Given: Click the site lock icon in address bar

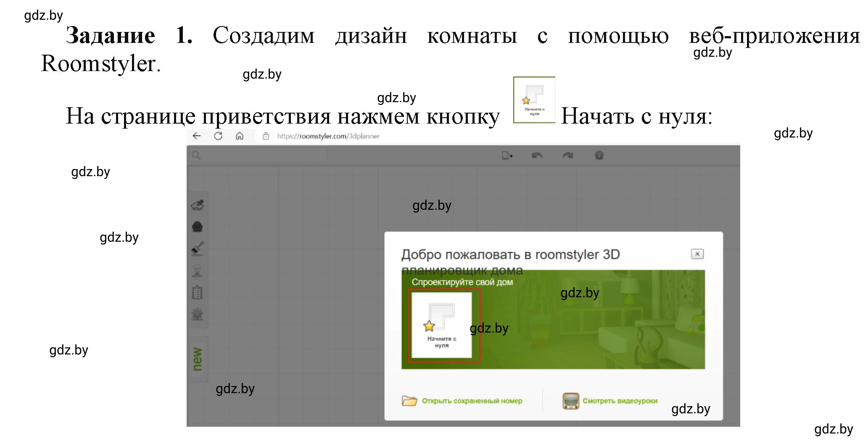Looking at the screenshot, I should click(266, 136).
